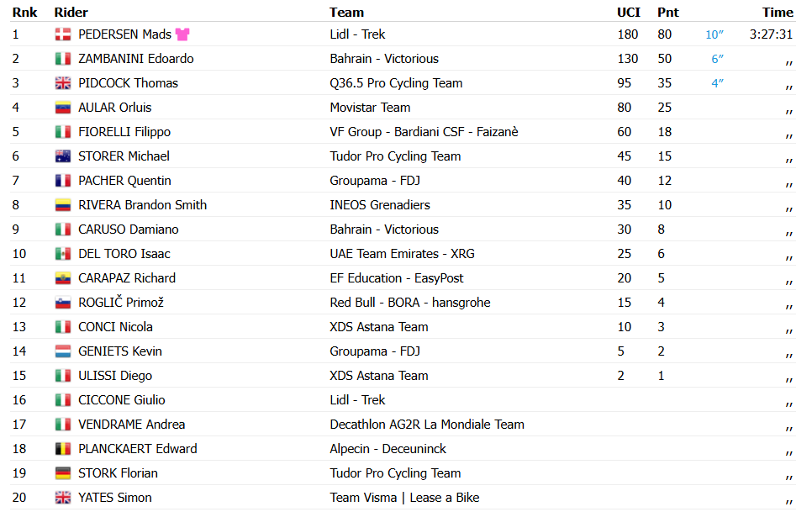The height and width of the screenshot is (512, 812).
Task: Click the UCI column header
Action: (x=628, y=12)
